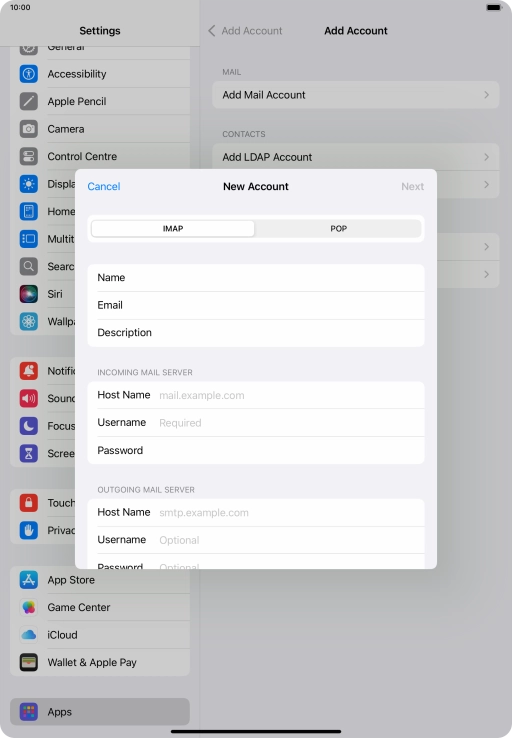Viewport: 512px width, 738px height.
Task: Check the battery status icon
Action: point(494,8)
